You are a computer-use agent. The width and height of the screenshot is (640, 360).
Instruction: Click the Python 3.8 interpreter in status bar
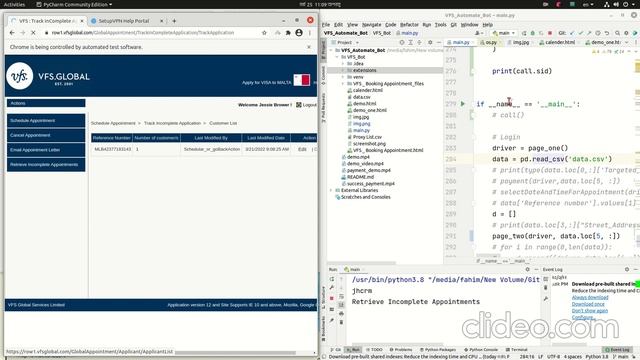(x=597, y=357)
